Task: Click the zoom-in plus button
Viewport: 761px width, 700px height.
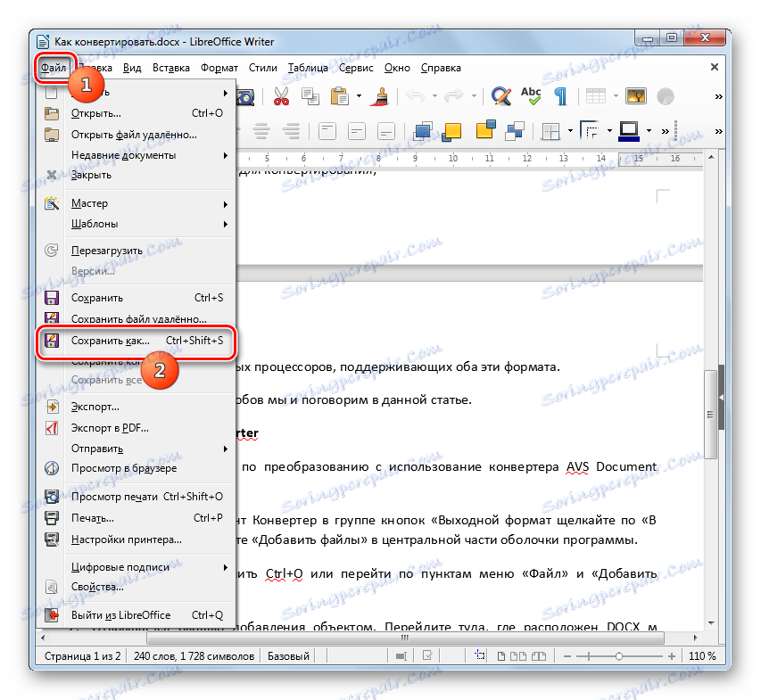Action: point(672,656)
